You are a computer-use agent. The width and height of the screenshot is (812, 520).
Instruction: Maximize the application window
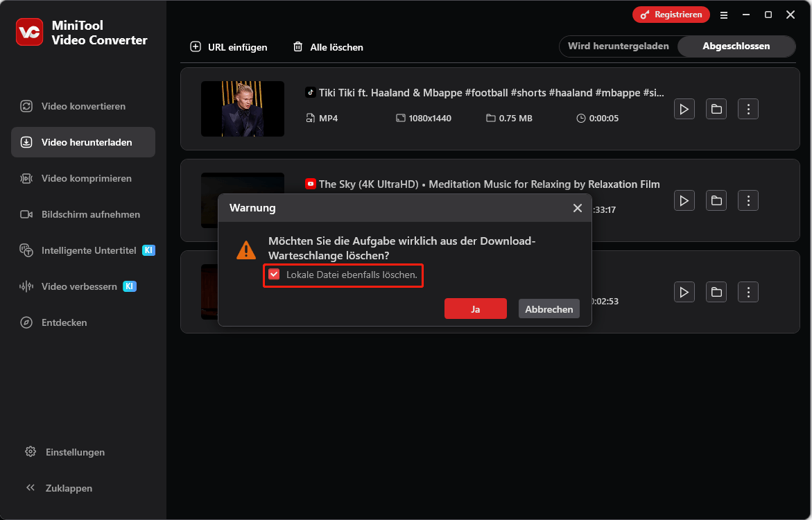click(768, 15)
